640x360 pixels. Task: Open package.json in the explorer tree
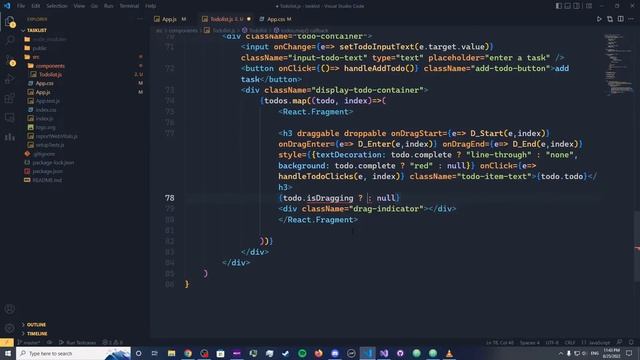(47, 171)
